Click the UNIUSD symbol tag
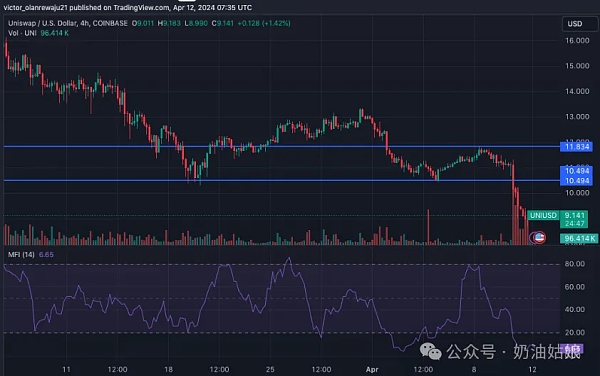 click(x=543, y=215)
